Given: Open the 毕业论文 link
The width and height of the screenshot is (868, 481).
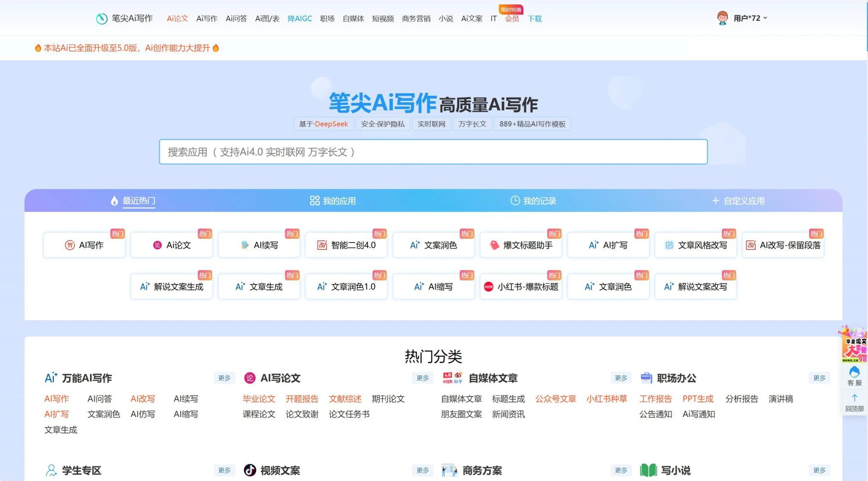Looking at the screenshot, I should pyautogui.click(x=259, y=399).
